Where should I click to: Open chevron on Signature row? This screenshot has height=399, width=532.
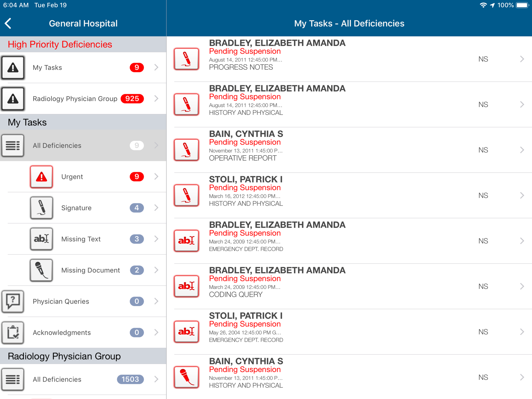pos(156,208)
